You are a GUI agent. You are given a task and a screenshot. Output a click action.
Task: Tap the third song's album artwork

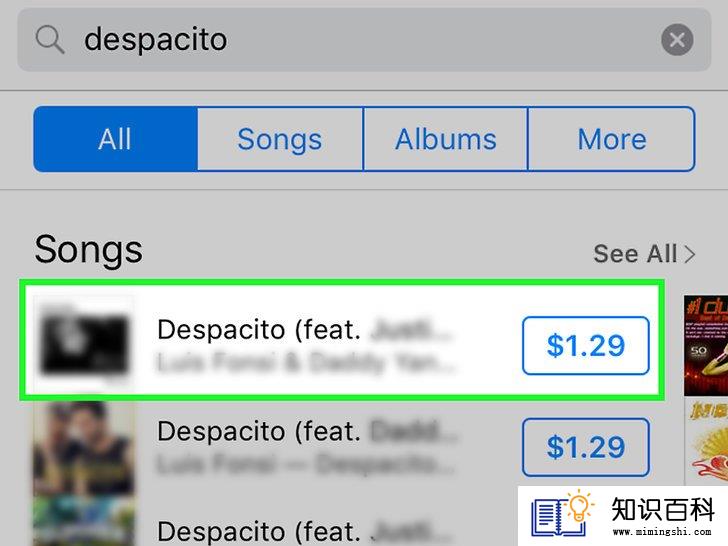pos(84,520)
